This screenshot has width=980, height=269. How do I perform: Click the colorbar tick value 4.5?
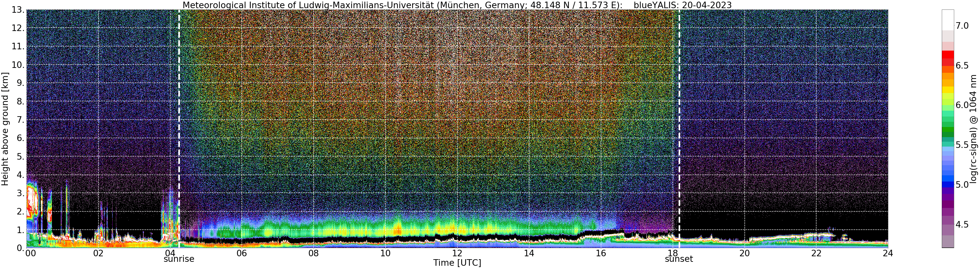click(962, 225)
